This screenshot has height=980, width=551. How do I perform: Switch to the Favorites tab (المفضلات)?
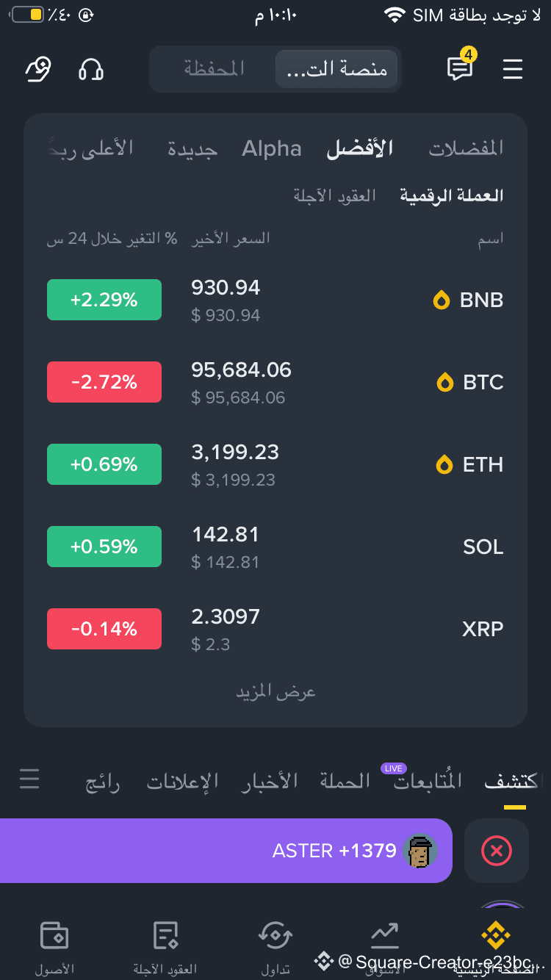click(x=467, y=148)
